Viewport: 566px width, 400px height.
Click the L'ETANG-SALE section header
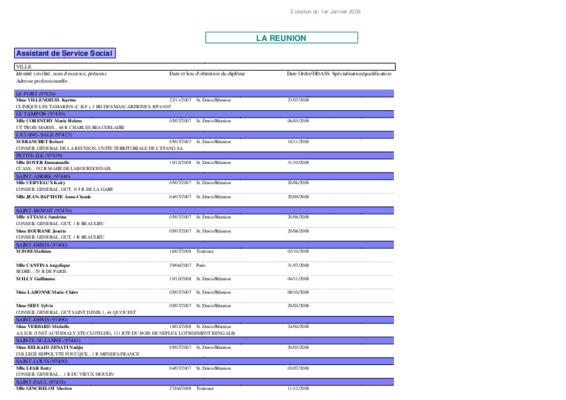(x=204, y=135)
